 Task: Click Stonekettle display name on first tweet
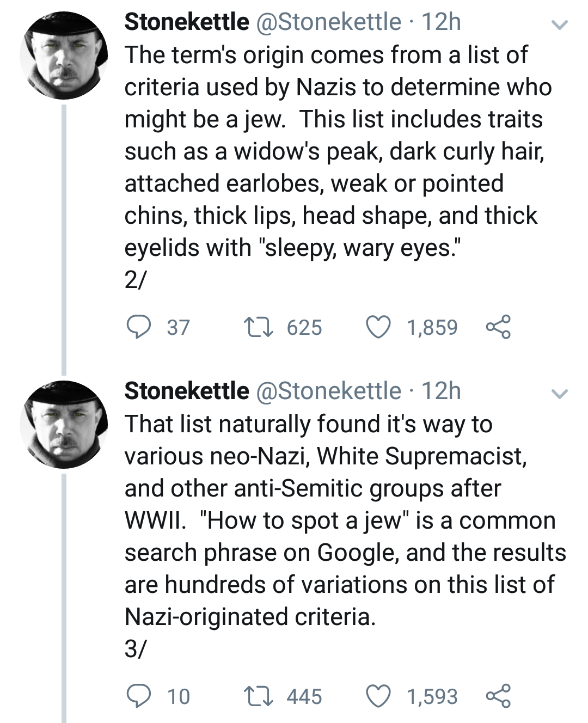click(x=186, y=22)
